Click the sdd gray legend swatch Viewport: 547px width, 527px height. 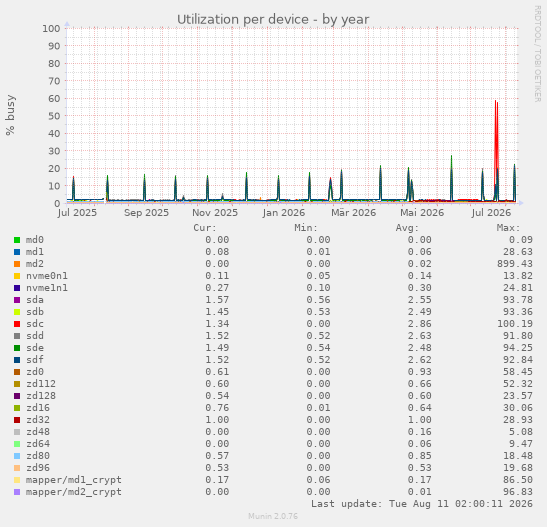click(x=17, y=336)
